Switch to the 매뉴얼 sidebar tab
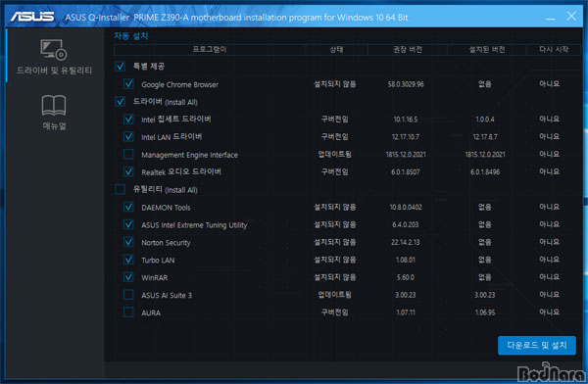 (x=54, y=112)
